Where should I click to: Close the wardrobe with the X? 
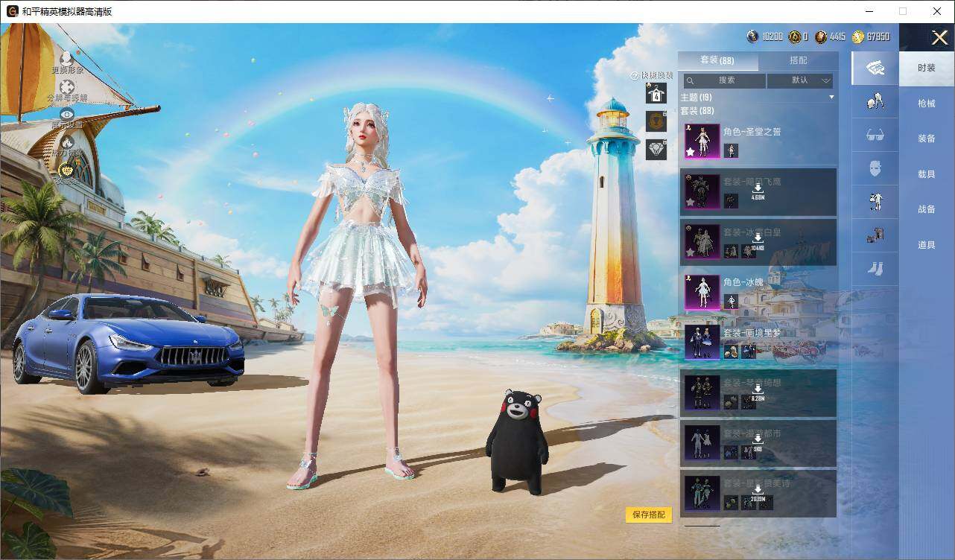pos(940,37)
